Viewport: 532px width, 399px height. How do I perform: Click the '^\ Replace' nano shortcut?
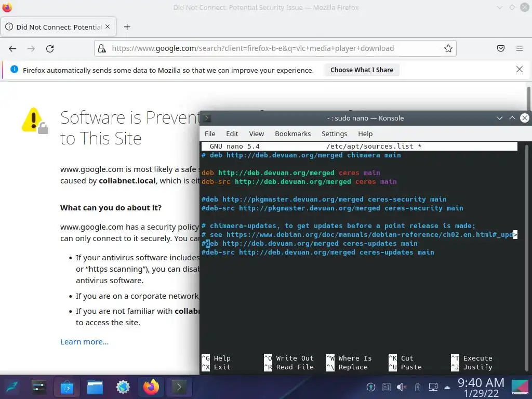347,367
